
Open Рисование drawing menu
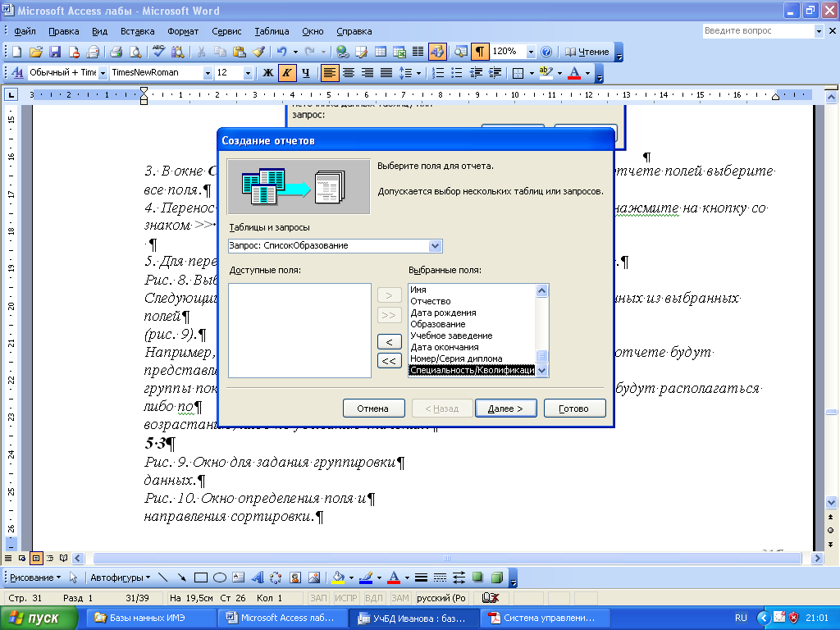click(35, 577)
